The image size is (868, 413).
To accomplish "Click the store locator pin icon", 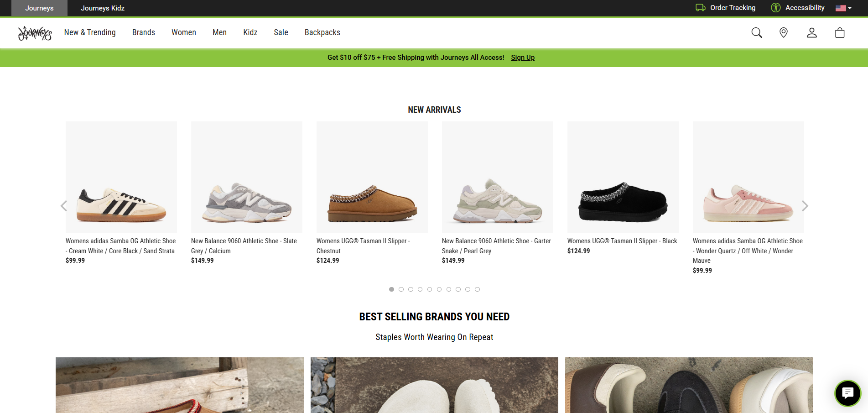I will point(784,32).
